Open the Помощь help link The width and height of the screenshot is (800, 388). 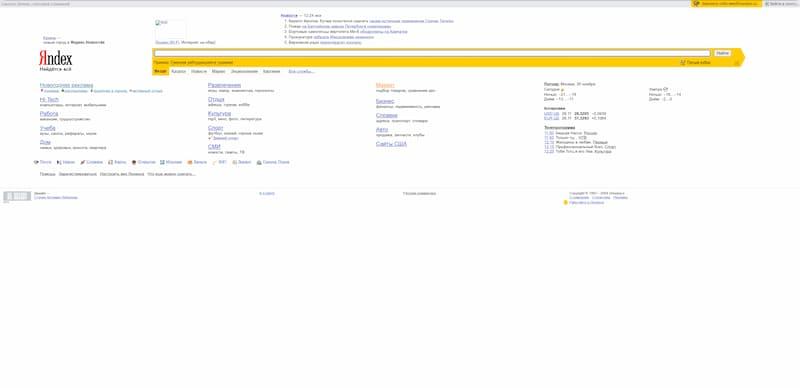pos(47,174)
